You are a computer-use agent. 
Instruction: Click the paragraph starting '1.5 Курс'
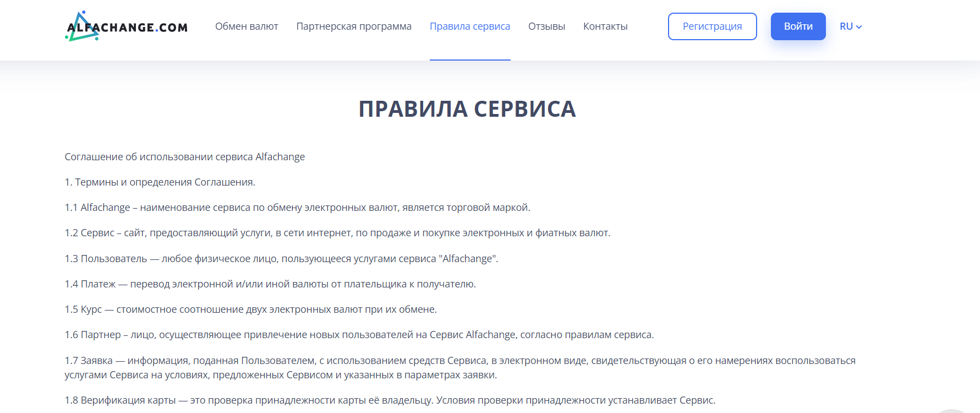[251, 309]
